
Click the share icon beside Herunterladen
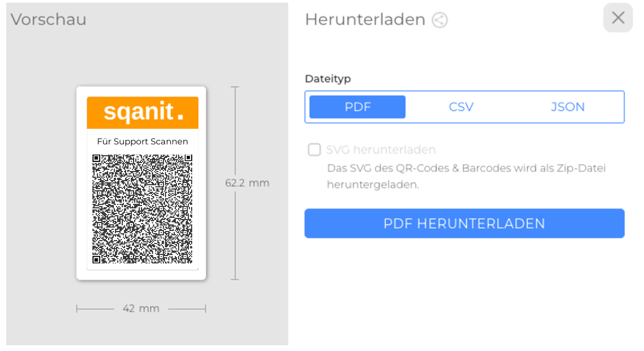pyautogui.click(x=440, y=20)
